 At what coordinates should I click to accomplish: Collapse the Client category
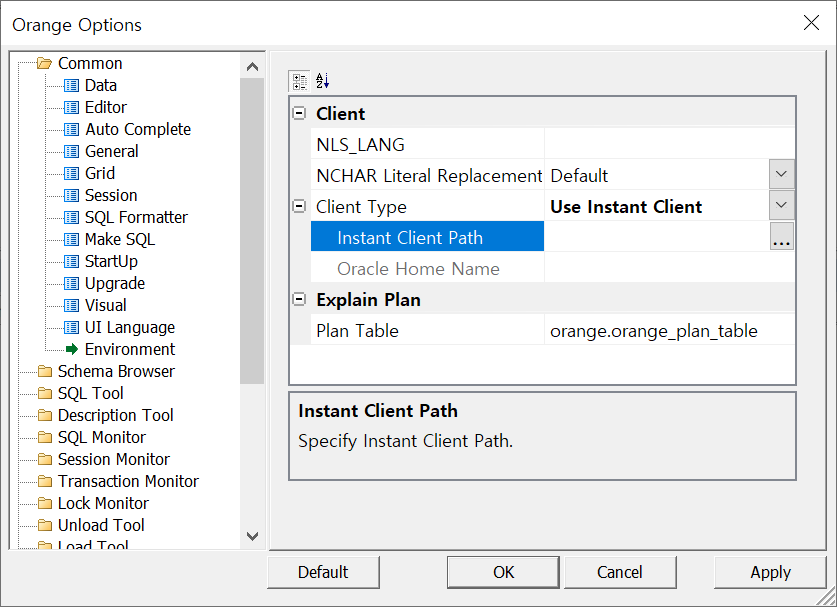pyautogui.click(x=299, y=113)
